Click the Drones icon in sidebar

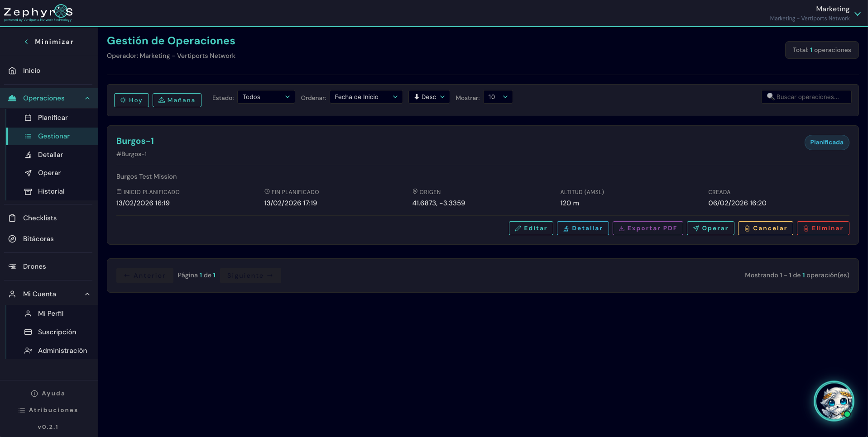pyautogui.click(x=13, y=266)
